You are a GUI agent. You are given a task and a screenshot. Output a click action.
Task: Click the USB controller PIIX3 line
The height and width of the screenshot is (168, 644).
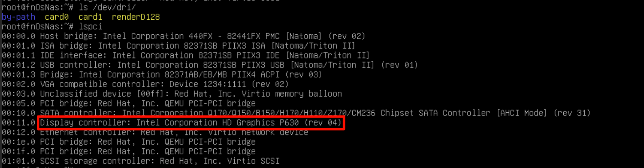pyautogui.click(x=210, y=65)
